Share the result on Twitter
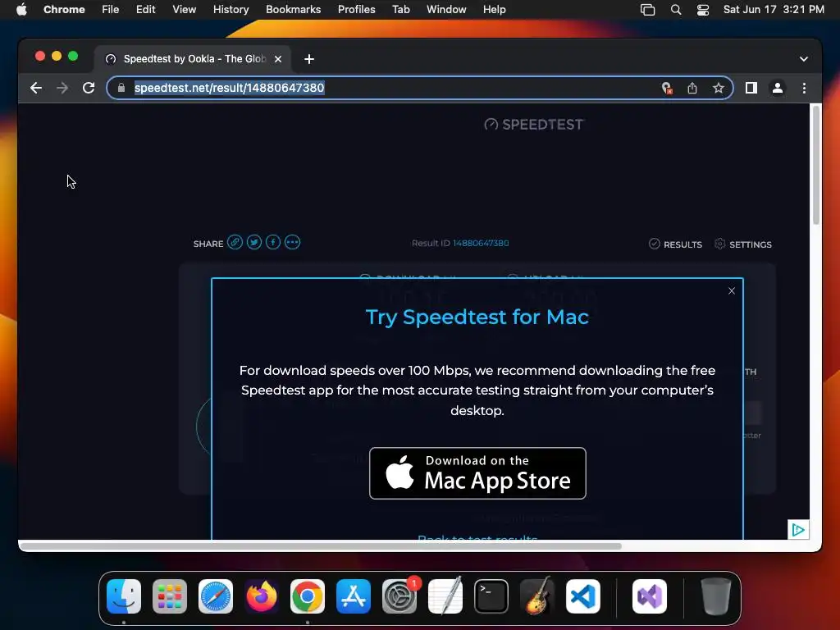840x630 pixels. [254, 242]
